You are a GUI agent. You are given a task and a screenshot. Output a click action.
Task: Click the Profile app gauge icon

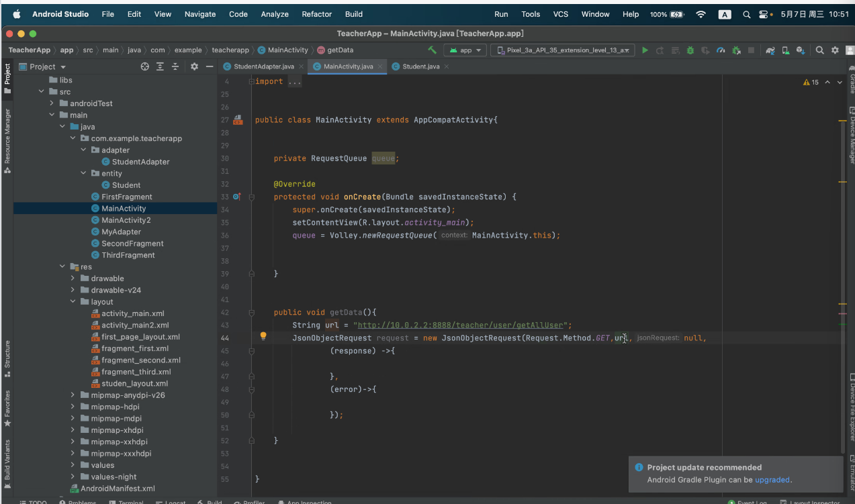721,50
